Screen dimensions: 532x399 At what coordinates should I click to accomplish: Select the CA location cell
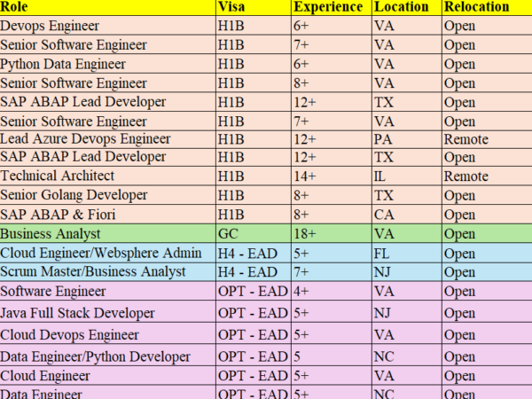point(383,214)
